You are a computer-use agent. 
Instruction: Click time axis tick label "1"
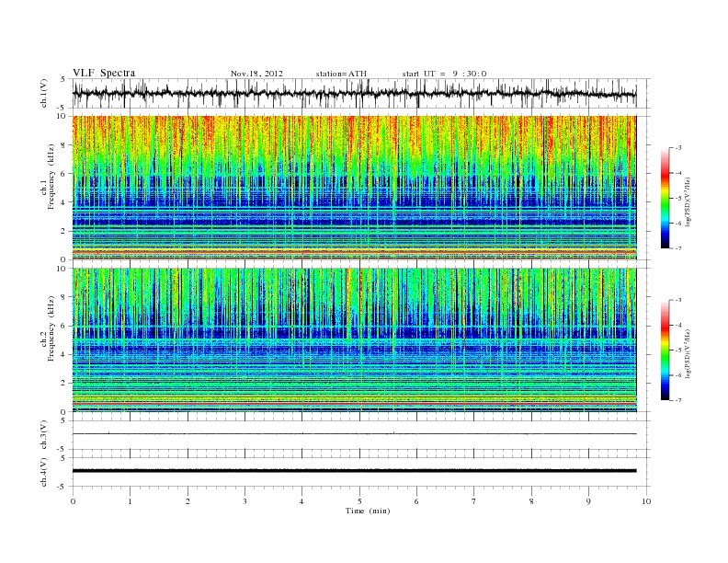point(130,501)
